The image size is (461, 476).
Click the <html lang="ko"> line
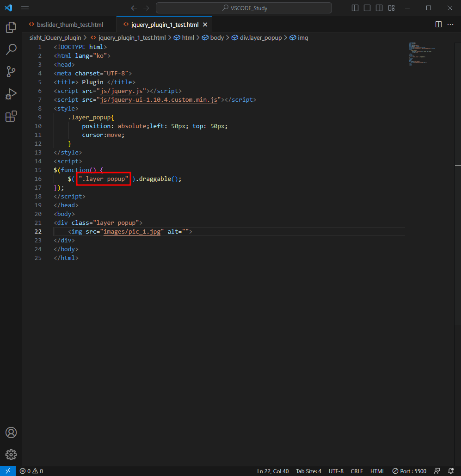(82, 56)
